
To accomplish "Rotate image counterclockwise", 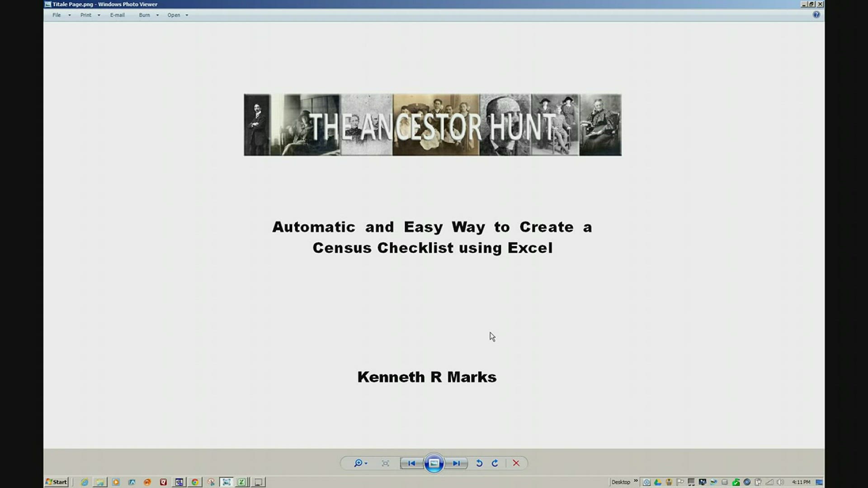I will [479, 463].
